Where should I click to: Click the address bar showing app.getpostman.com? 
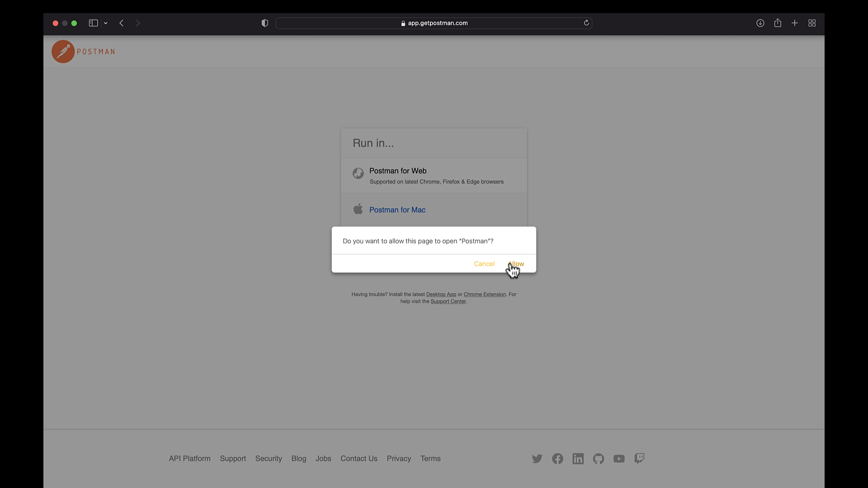tap(434, 23)
